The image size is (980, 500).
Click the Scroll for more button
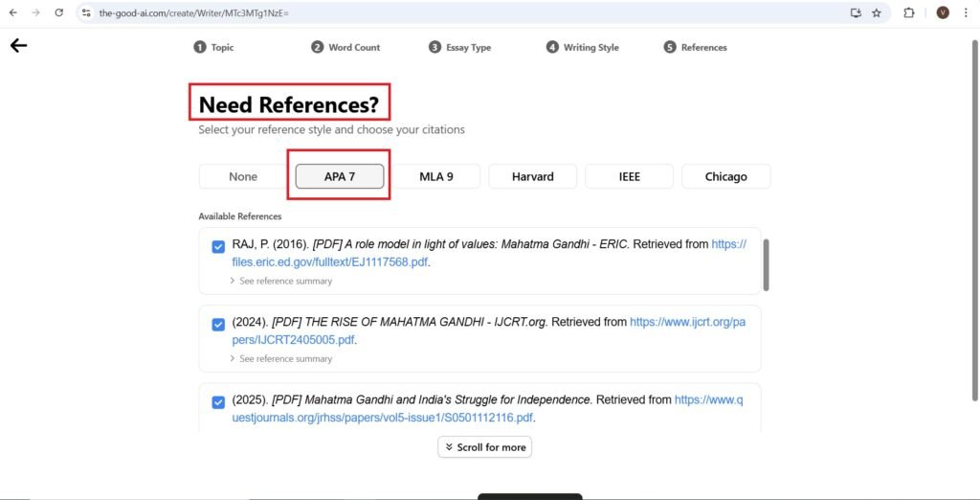click(x=484, y=447)
